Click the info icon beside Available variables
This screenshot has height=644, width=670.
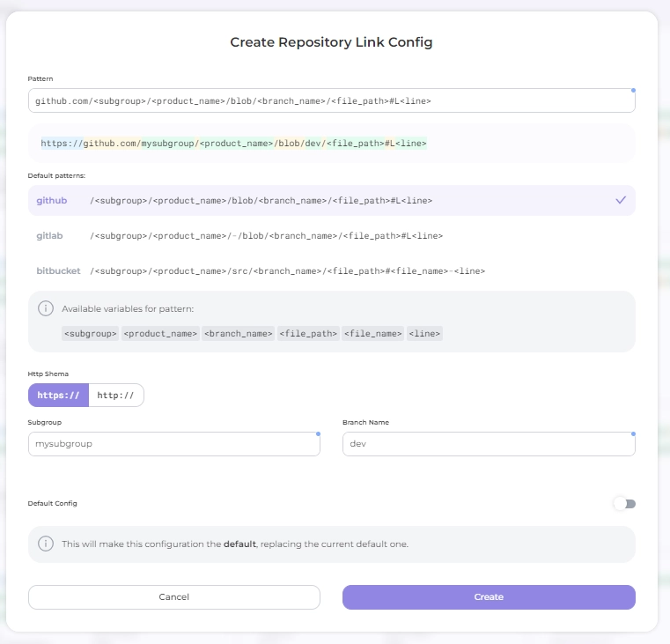(x=45, y=308)
